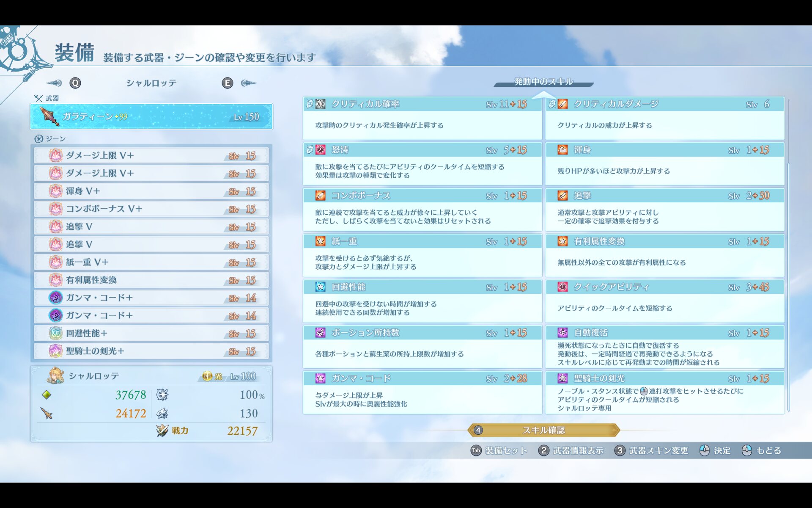Select the 渾身 V+ sigil slot
Screen dimensions: 812x508
[151, 191]
